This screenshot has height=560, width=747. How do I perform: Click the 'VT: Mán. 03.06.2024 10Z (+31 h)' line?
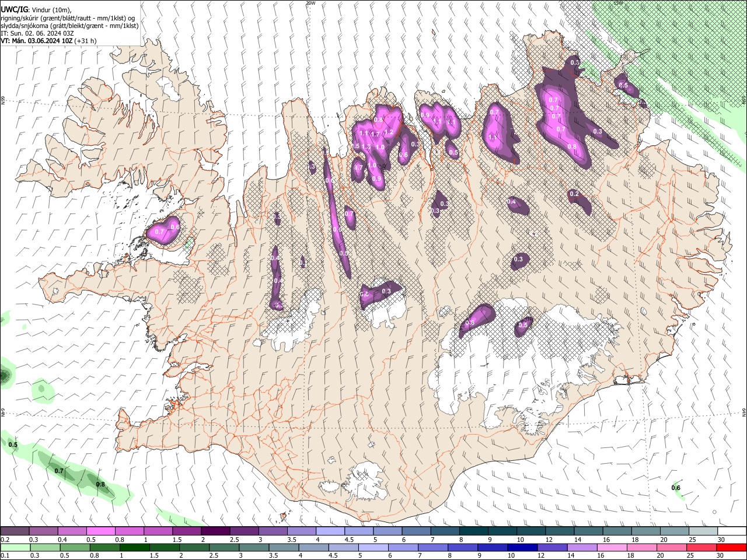coord(48,41)
